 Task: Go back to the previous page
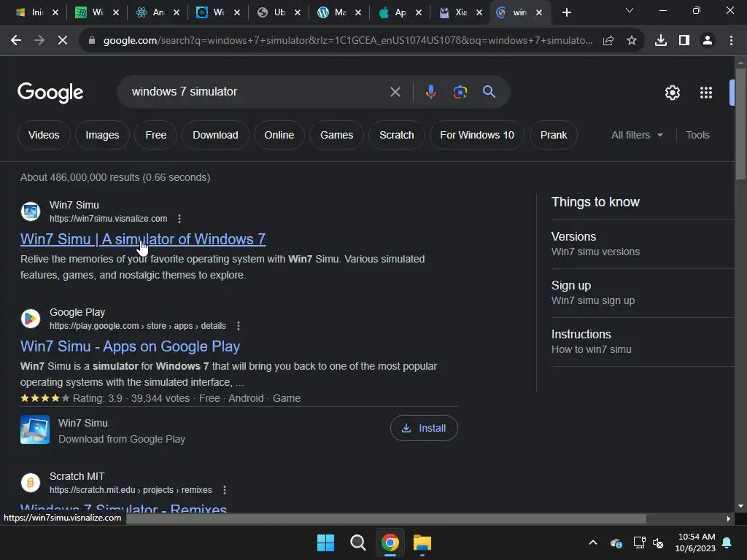click(16, 41)
